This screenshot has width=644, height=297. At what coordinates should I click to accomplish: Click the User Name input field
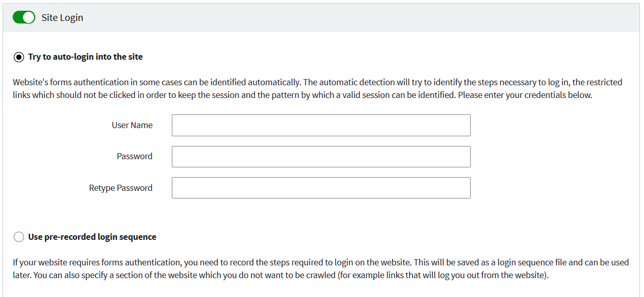point(321,126)
